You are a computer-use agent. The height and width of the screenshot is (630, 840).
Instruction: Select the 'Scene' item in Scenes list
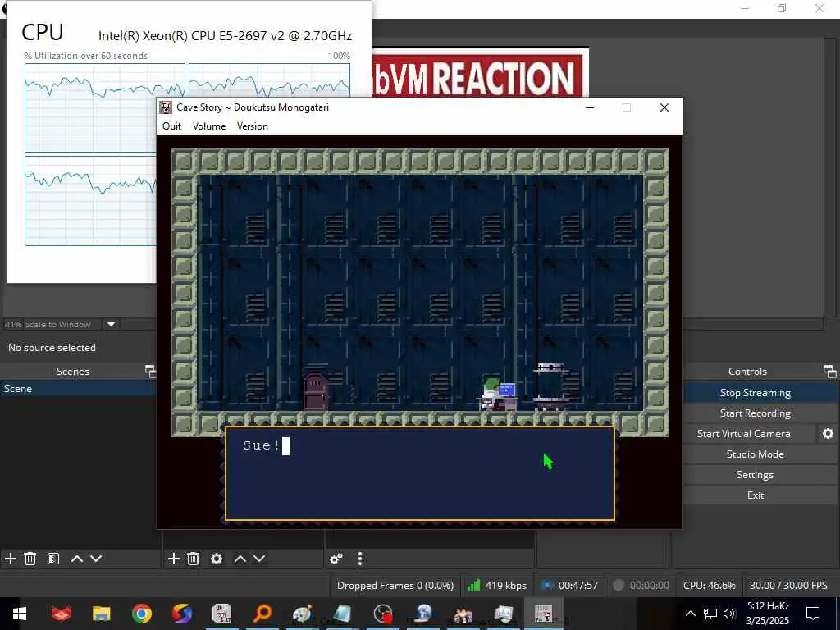[x=78, y=388]
